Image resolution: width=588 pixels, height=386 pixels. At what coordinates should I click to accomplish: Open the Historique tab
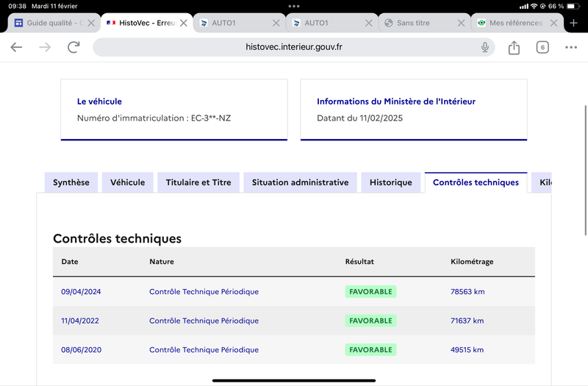coord(391,182)
